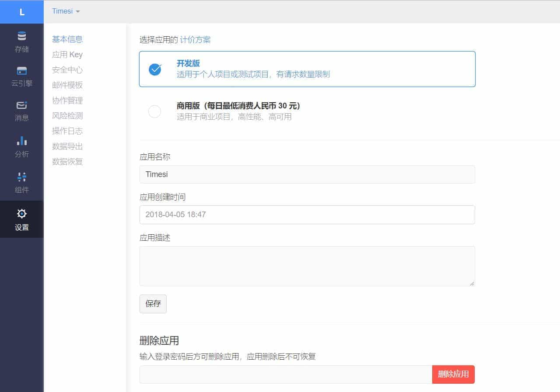Click the 保存 save button
The image size is (560, 392).
[x=153, y=304]
